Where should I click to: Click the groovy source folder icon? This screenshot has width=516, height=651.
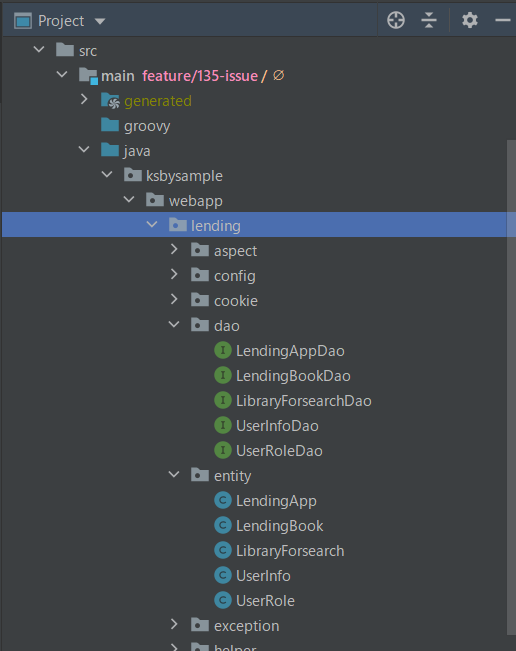coord(110,125)
